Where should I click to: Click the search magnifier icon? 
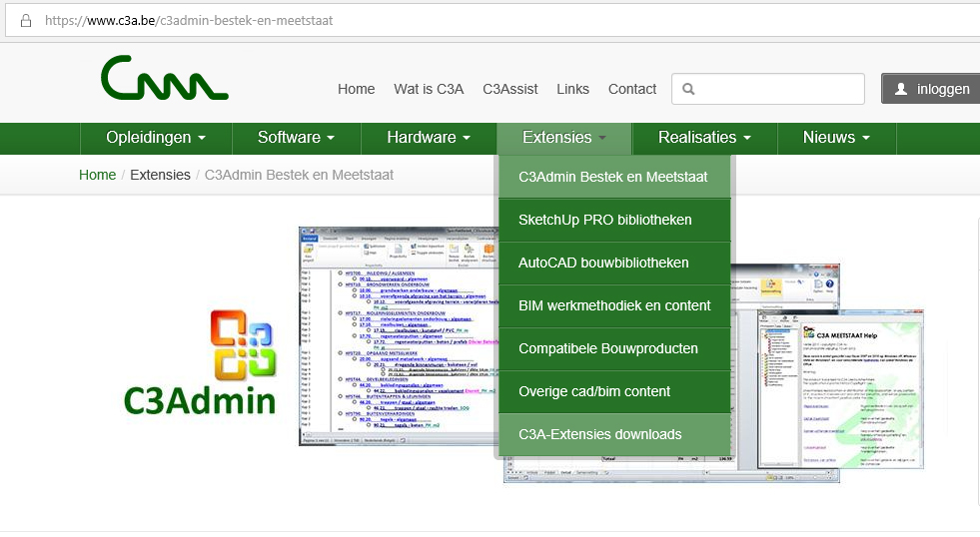point(688,89)
